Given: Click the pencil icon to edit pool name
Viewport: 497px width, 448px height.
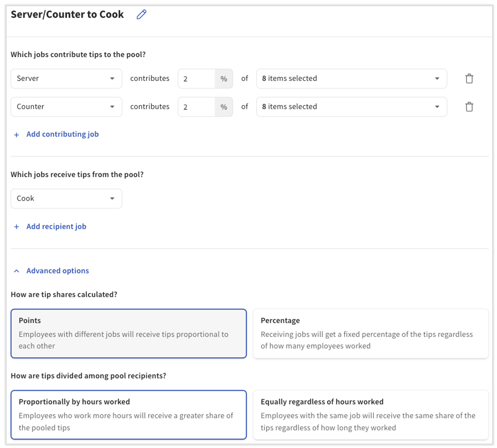Looking at the screenshot, I should pos(141,15).
